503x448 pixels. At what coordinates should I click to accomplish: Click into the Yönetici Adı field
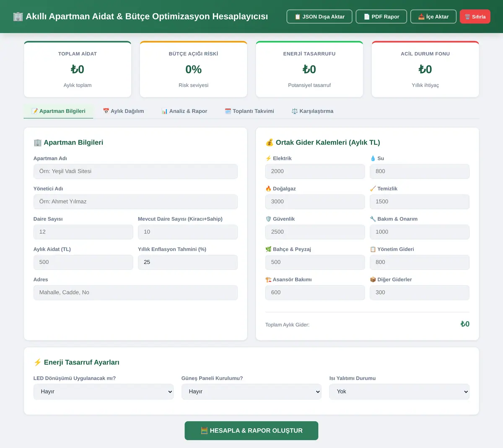click(x=135, y=201)
